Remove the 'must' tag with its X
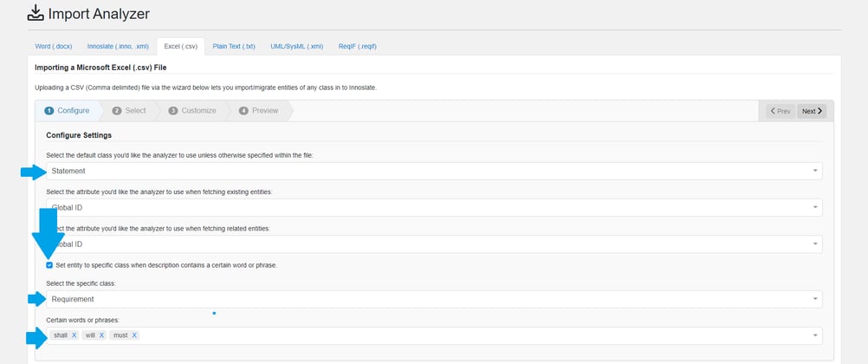Viewport: 868px width, 364px height. click(x=134, y=335)
